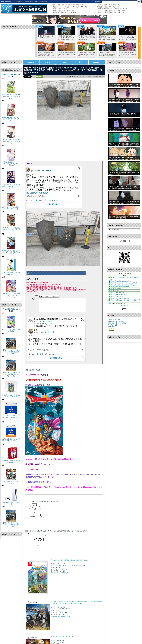Open the ニュース navigation tab

coord(64,62)
